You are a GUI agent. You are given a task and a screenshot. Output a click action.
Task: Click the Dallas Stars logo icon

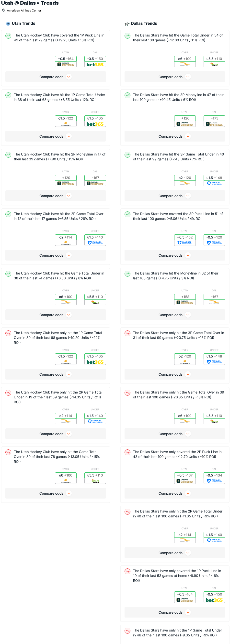tap(127, 24)
